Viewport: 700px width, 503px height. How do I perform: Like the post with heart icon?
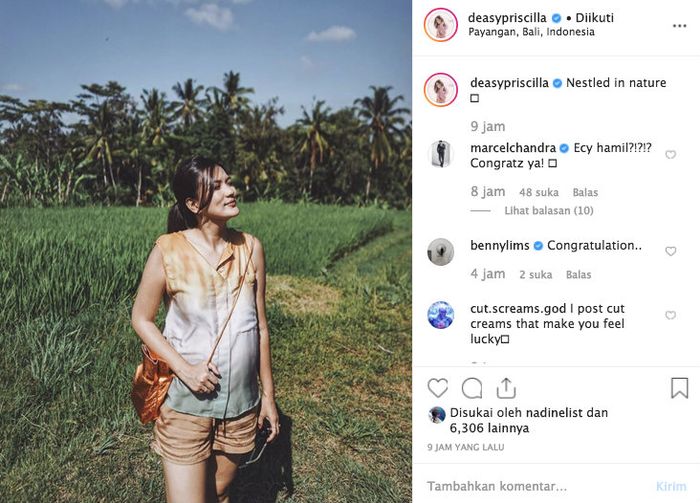click(x=438, y=388)
